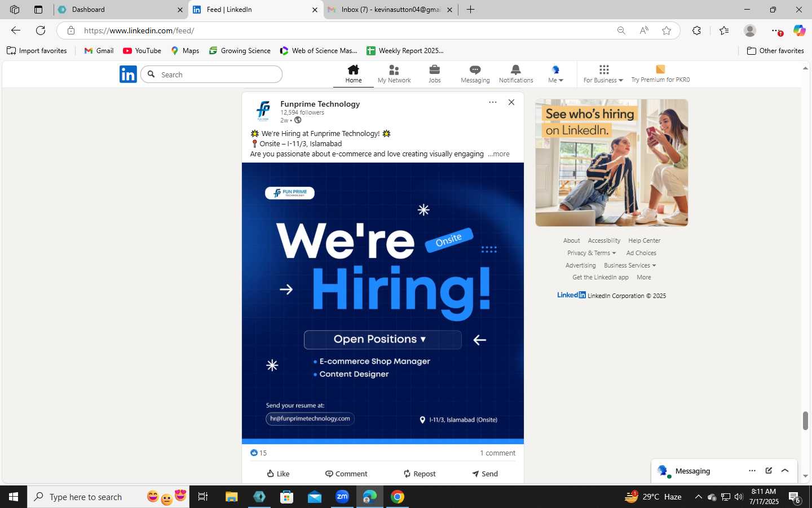This screenshot has width=812, height=508.
Task: Open browser zoom control icon
Action: [621, 30]
